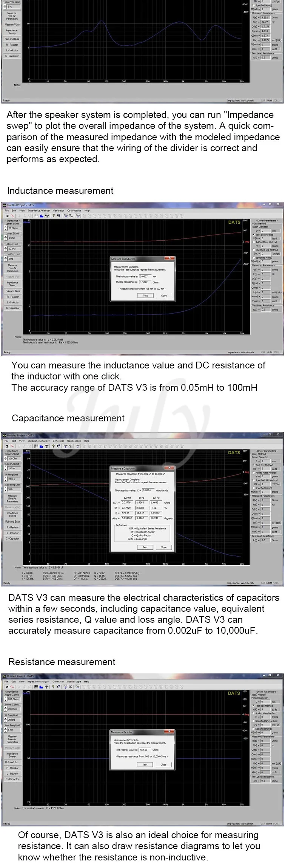The width and height of the screenshot is (285, 868).
Task: Click Close in the Measure a Capacitor dialog
Action: [x=163, y=547]
